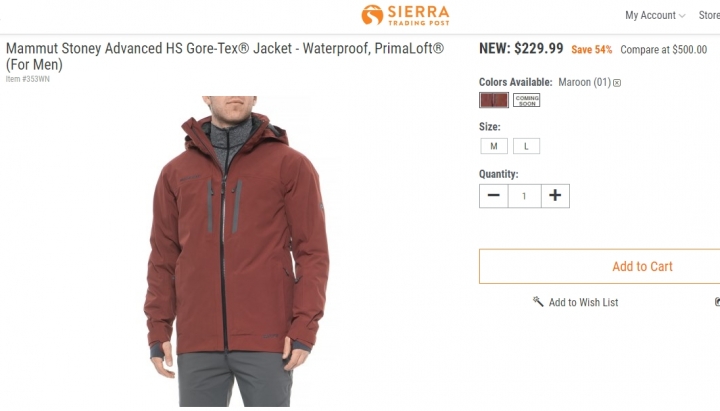
Task: Clear the Maroon (01) color selection
Action: point(617,83)
